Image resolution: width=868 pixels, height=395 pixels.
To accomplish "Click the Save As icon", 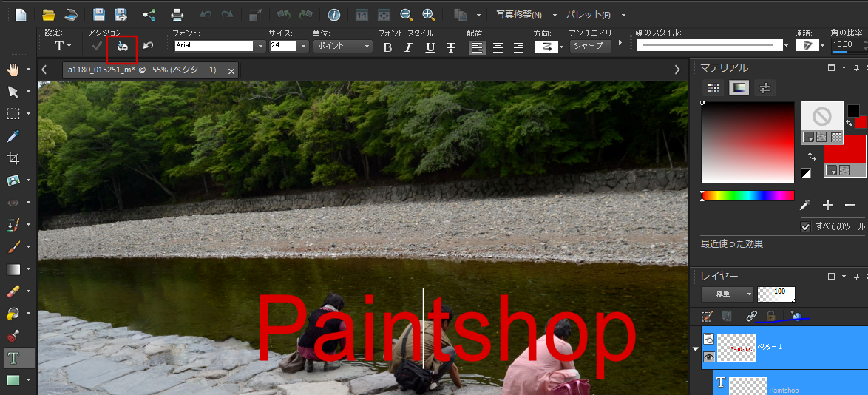I will 121,14.
